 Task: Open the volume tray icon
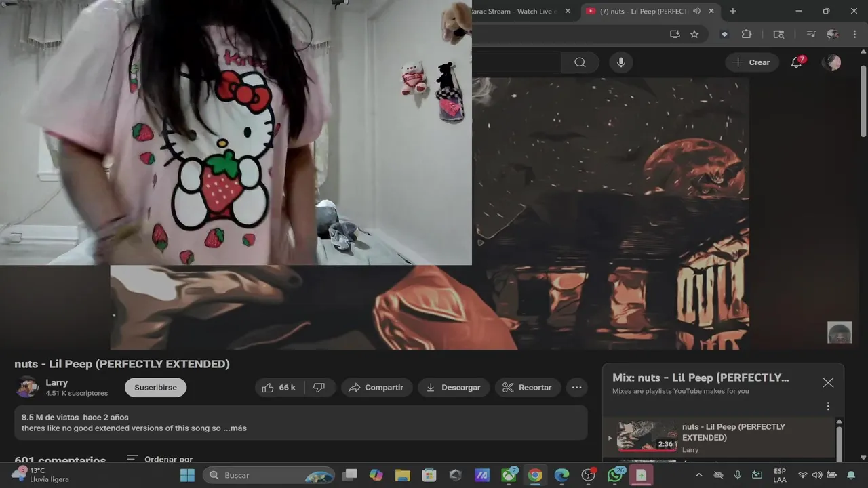(x=817, y=475)
